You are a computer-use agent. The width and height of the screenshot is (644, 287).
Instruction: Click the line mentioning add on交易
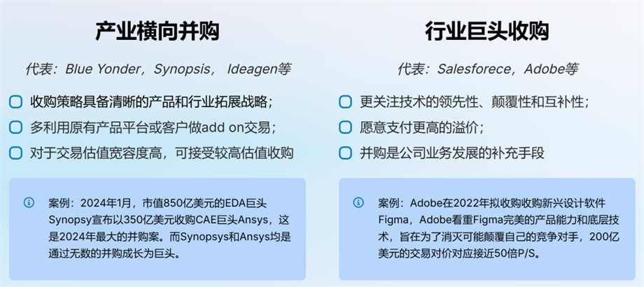(153, 127)
